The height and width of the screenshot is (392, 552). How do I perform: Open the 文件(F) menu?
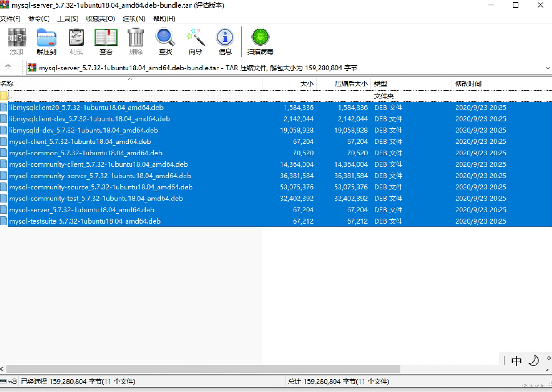[x=10, y=19]
